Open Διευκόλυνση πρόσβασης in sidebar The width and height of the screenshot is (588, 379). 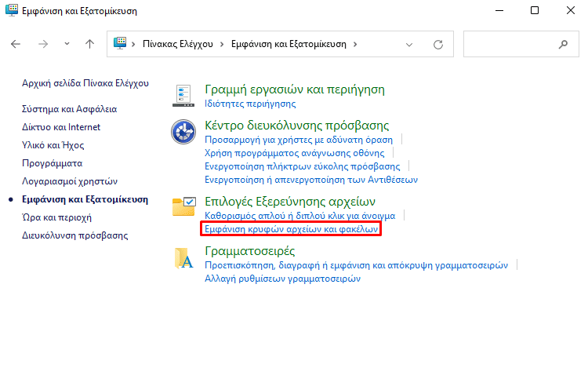point(75,235)
